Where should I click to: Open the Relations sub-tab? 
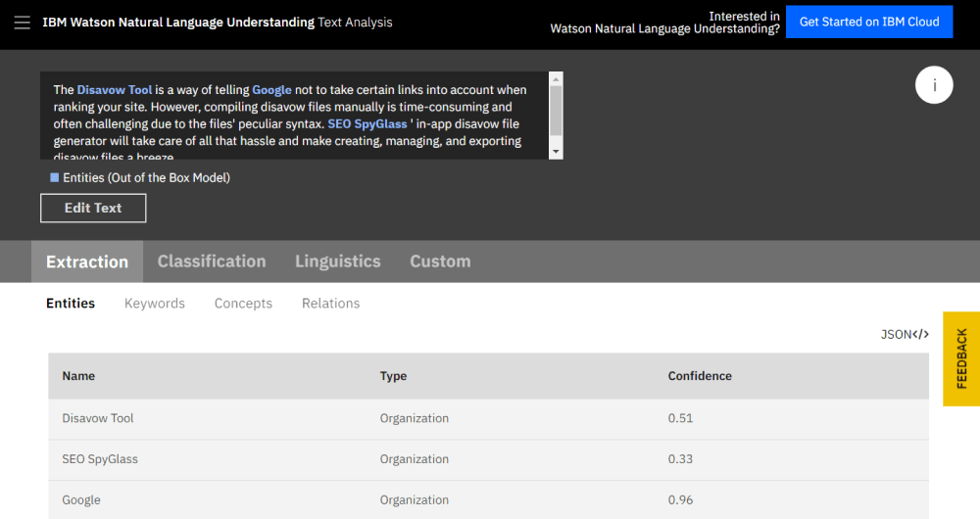pos(330,304)
